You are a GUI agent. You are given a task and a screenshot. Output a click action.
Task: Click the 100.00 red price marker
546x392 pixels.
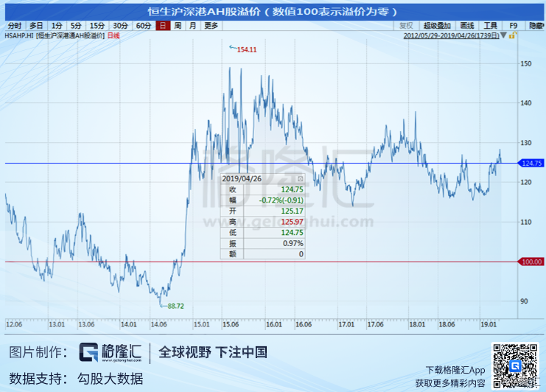[x=531, y=262]
